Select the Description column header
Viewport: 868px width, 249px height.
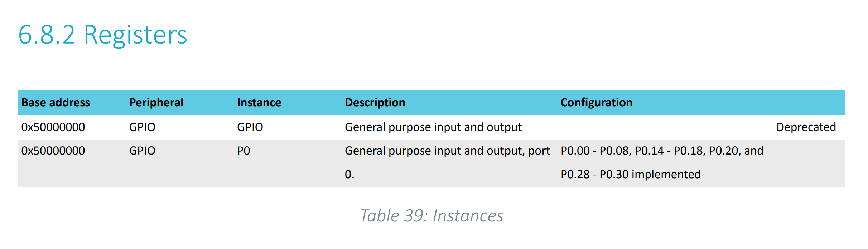pos(375,103)
